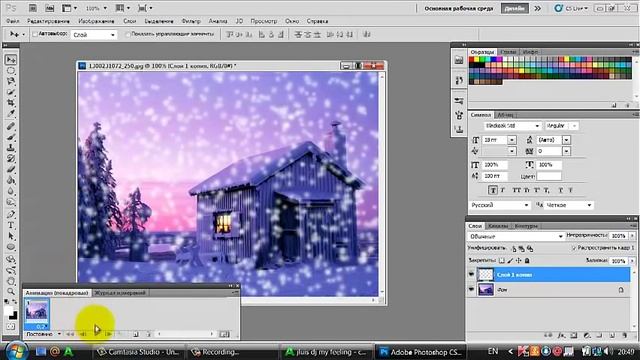The image size is (640, 360).
Task: Select animation frame 1 thumbnail
Action: (x=37, y=313)
